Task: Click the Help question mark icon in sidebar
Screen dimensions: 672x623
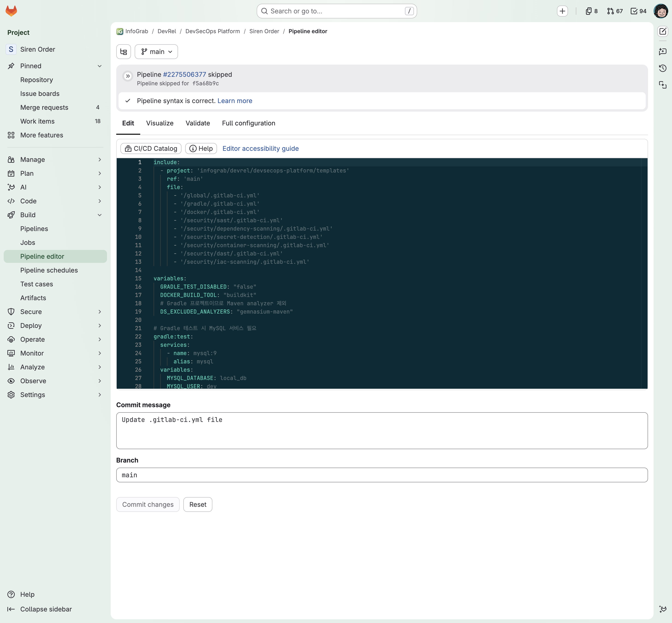Action: coord(11,594)
